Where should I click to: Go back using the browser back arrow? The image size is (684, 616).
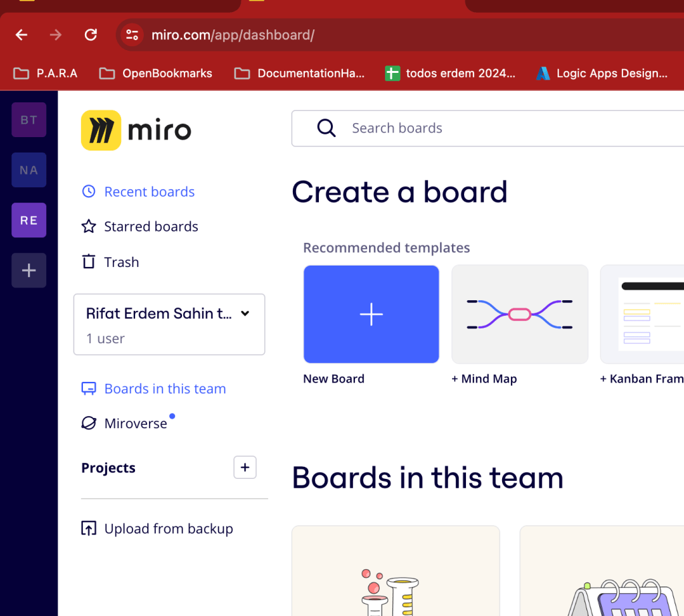click(21, 35)
